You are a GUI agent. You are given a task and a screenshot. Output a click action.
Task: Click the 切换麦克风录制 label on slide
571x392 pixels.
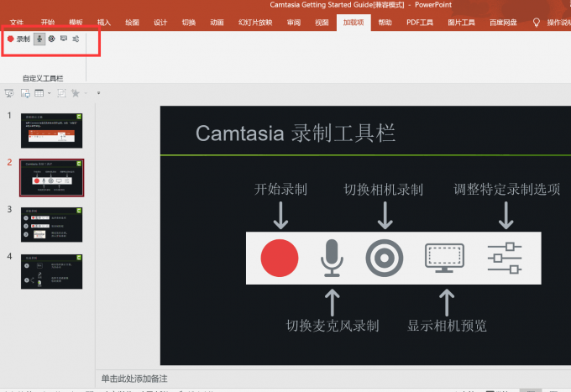333,326
